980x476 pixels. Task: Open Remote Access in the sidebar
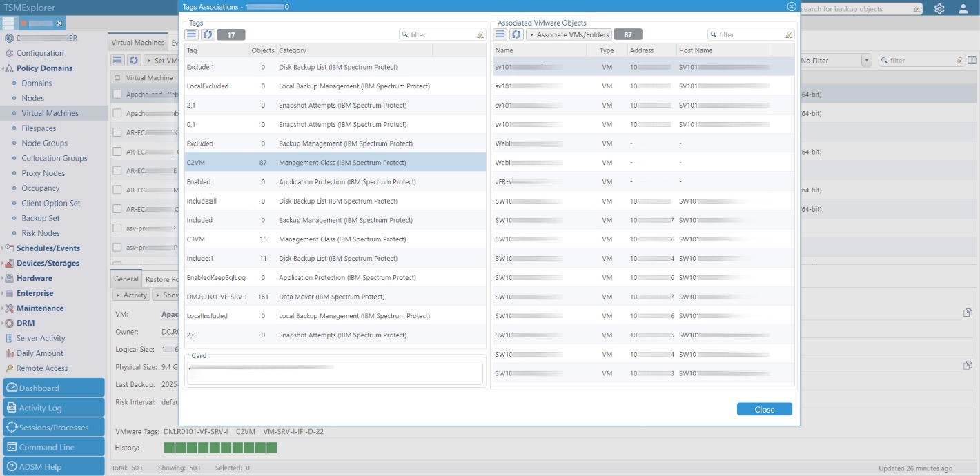42,368
